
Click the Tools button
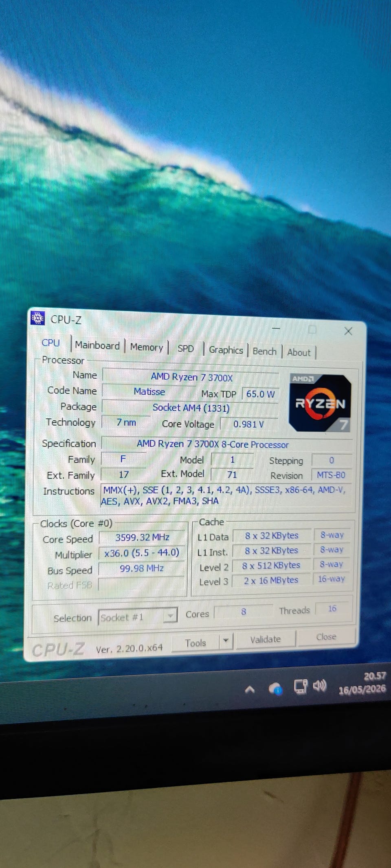click(x=195, y=643)
